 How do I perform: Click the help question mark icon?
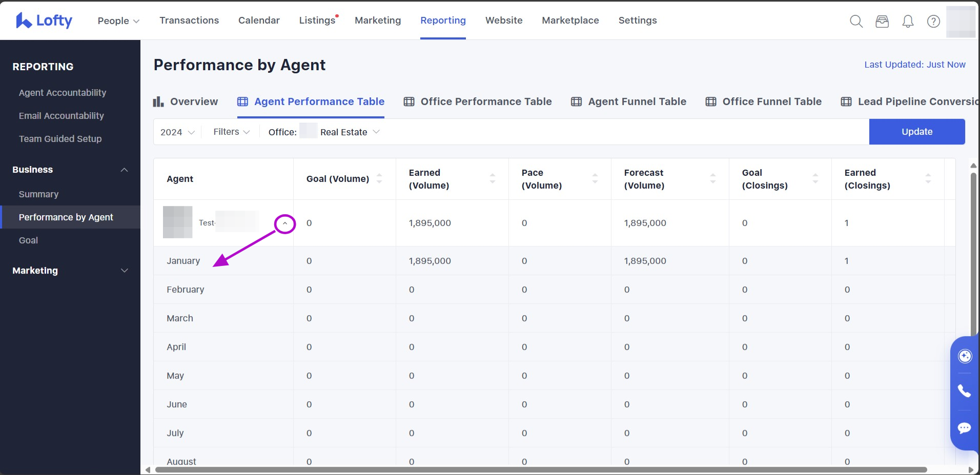point(933,21)
